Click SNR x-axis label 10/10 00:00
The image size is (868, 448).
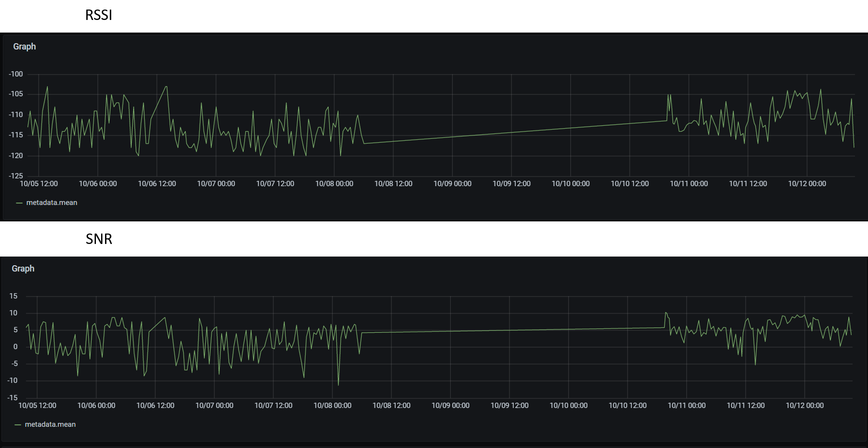pos(569,405)
